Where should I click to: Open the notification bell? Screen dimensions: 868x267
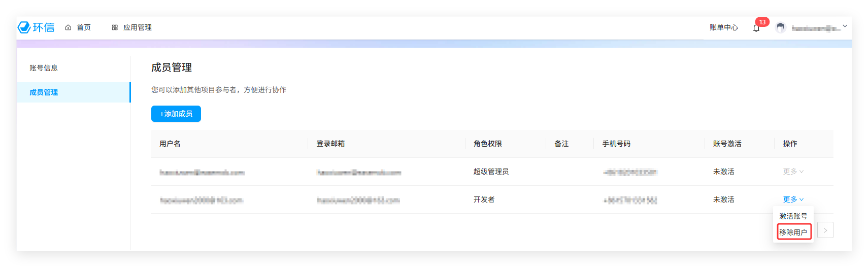(x=756, y=28)
